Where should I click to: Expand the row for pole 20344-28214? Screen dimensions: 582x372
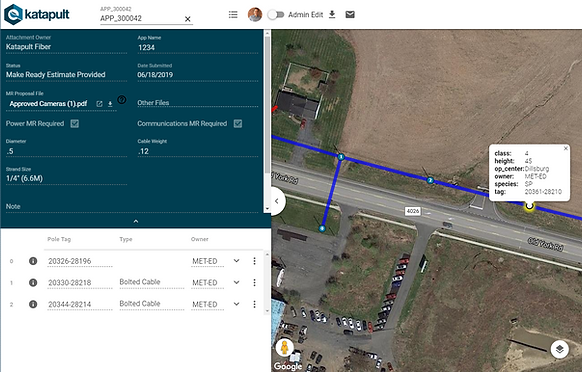click(236, 304)
